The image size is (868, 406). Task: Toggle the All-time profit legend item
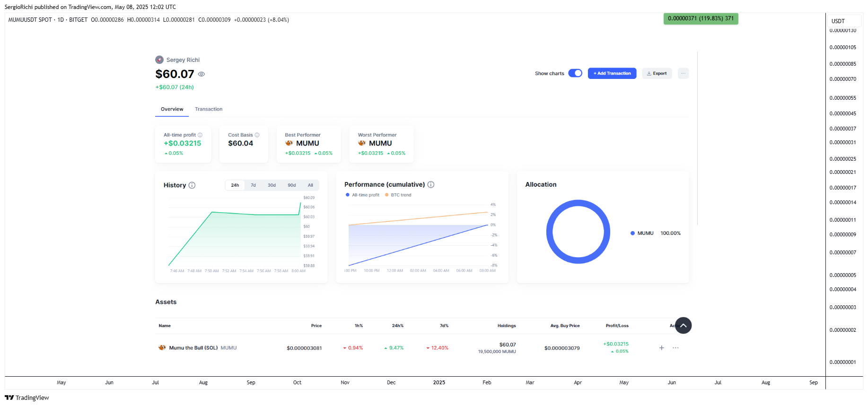[x=362, y=195]
